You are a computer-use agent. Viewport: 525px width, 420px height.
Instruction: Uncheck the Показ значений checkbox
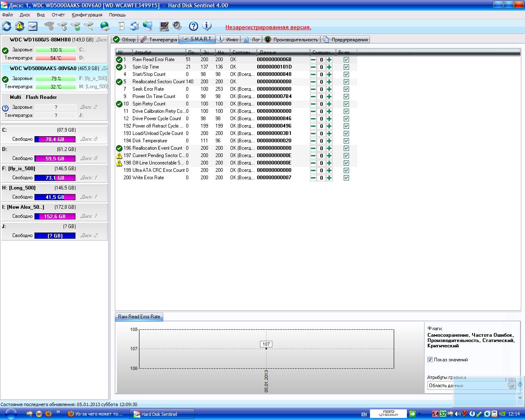[430, 360]
